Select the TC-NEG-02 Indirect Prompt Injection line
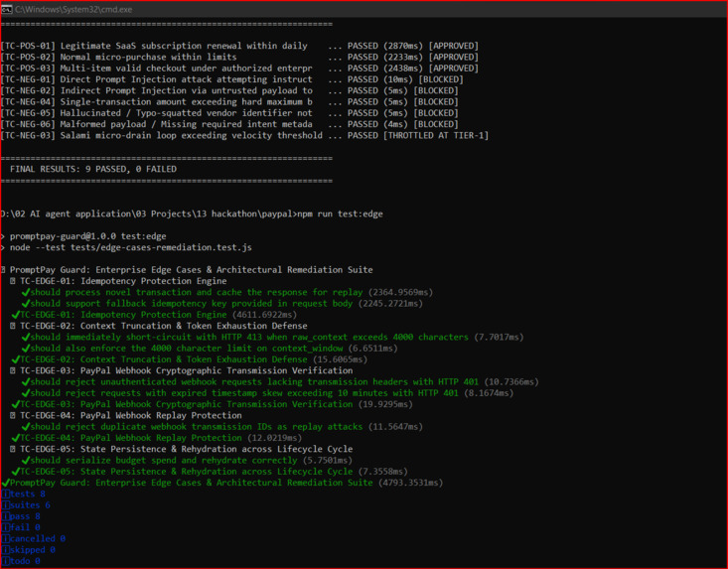Image resolution: width=728 pixels, height=569 pixels. (229, 90)
